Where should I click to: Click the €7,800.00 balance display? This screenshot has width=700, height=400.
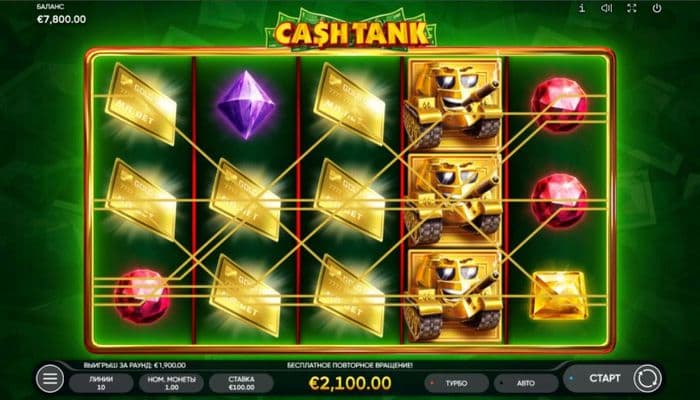click(62, 19)
